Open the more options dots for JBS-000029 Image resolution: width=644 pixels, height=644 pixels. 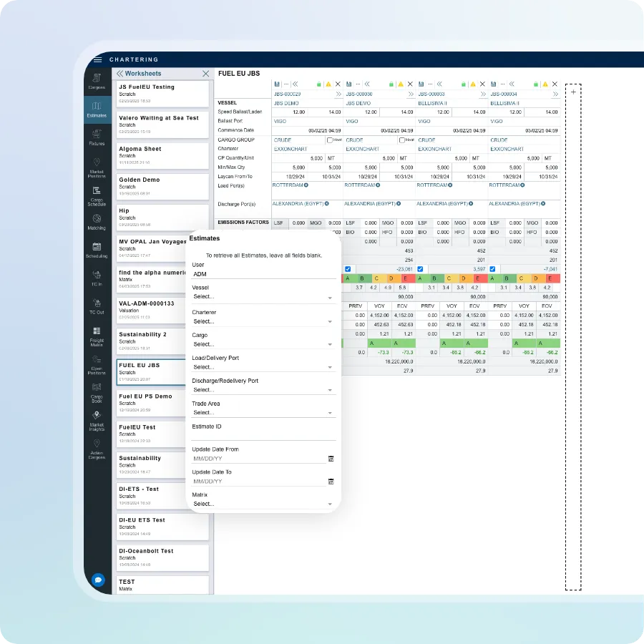pyautogui.click(x=286, y=84)
